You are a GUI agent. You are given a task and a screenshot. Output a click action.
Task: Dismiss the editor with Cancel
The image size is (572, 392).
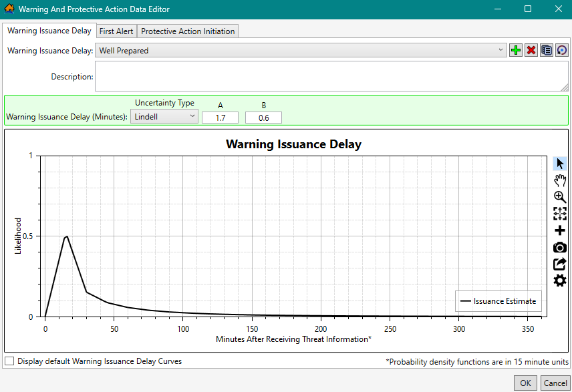(555, 383)
